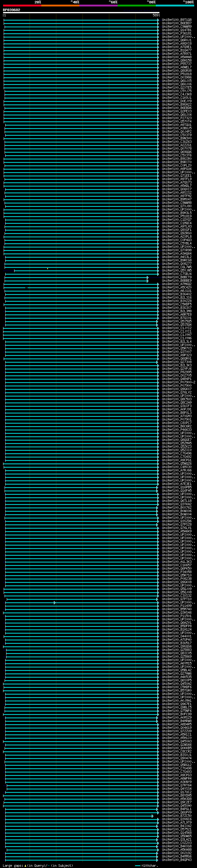This screenshot has width=197, height=868.
Task: Select the UniRef100_A8J1U1 label
Action: point(176,291)
